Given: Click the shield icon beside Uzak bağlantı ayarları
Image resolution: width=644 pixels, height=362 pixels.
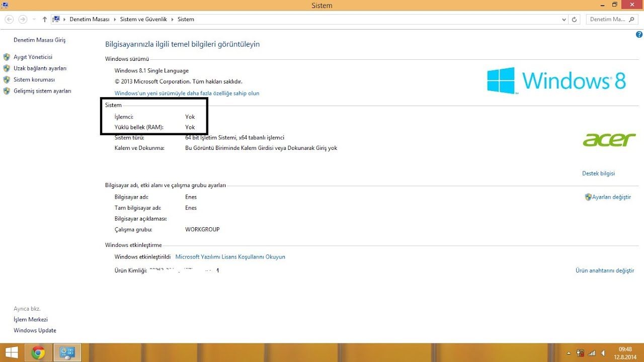Looking at the screenshot, I should point(7,68).
